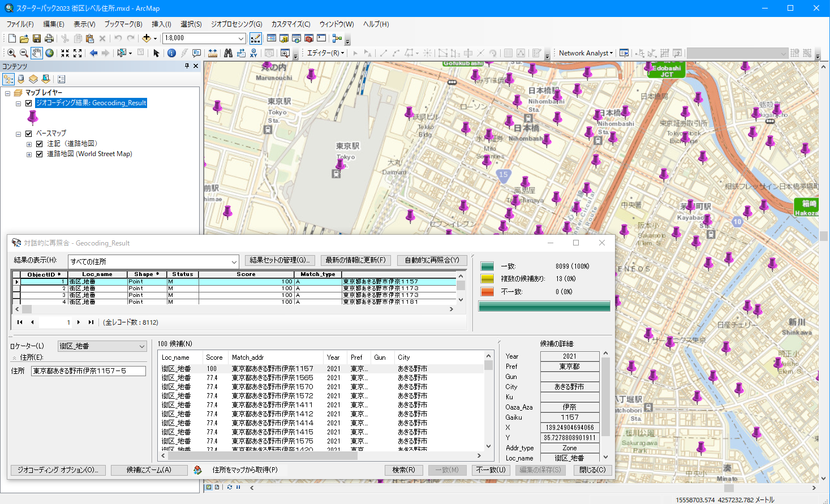Open the Find binoculars tool
This screenshot has width=830, height=504.
(x=228, y=53)
